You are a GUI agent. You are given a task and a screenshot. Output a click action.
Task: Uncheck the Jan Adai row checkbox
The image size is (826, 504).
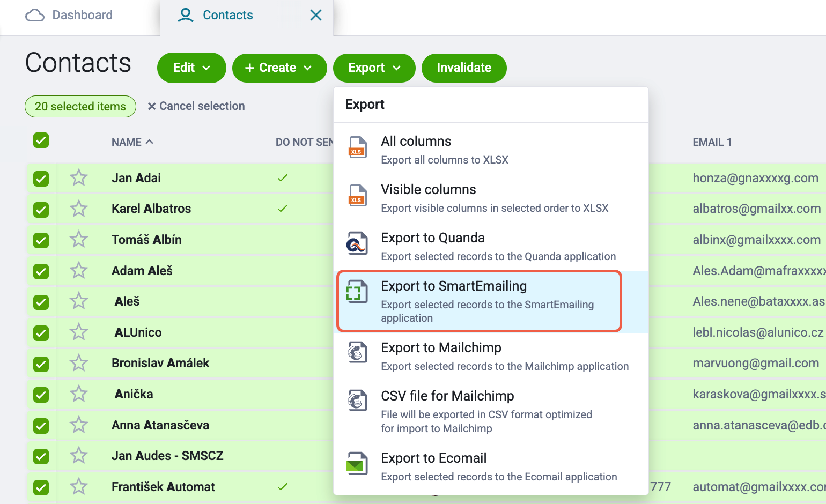[41, 179]
